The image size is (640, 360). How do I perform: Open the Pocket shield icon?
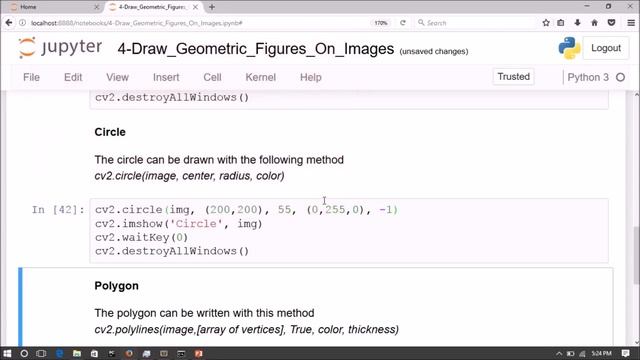click(x=611, y=23)
